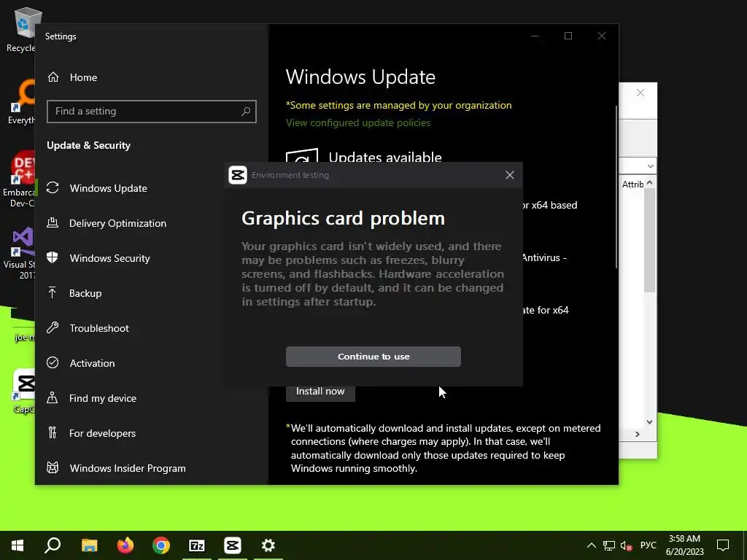The height and width of the screenshot is (560, 747).
Task: Open the Windows Security page
Action: click(x=109, y=258)
